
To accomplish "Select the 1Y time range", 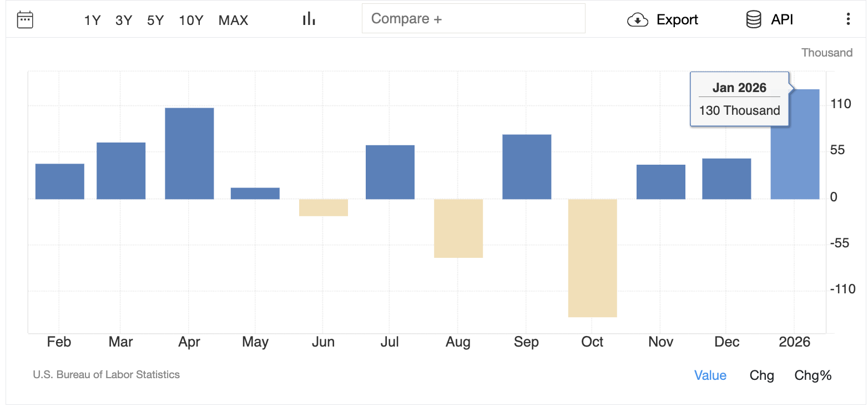I will (x=92, y=21).
